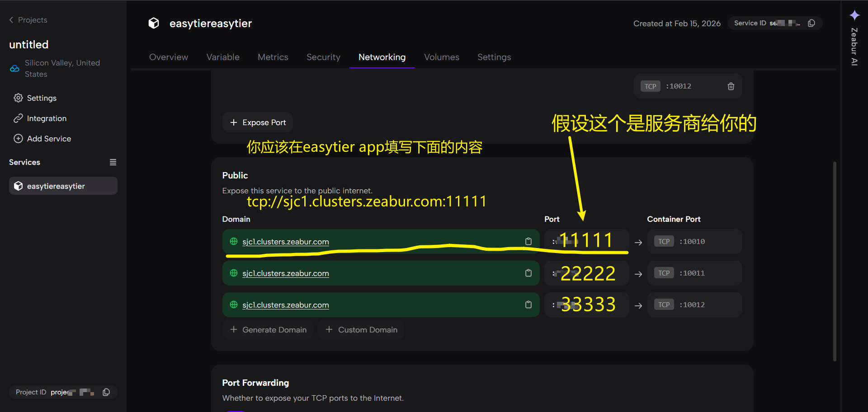Screen dimensions: 868x412
Task: Click the Port Forwarding heading
Action: click(x=255, y=383)
